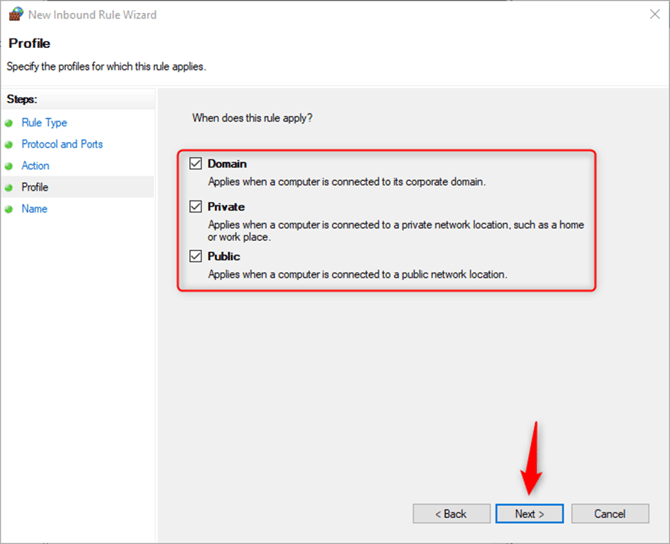Click the green bullet beside Protocol and Ports
The width and height of the screenshot is (670, 544).
click(11, 145)
